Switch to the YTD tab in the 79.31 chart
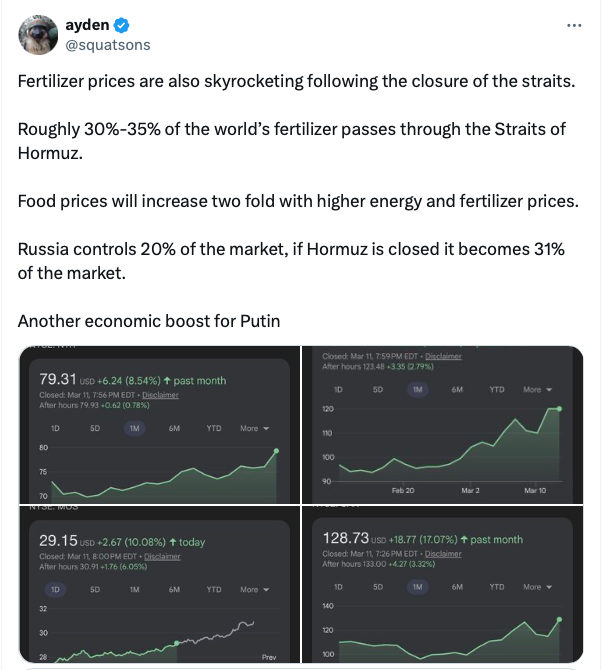The height and width of the screenshot is (670, 603). coord(213,428)
